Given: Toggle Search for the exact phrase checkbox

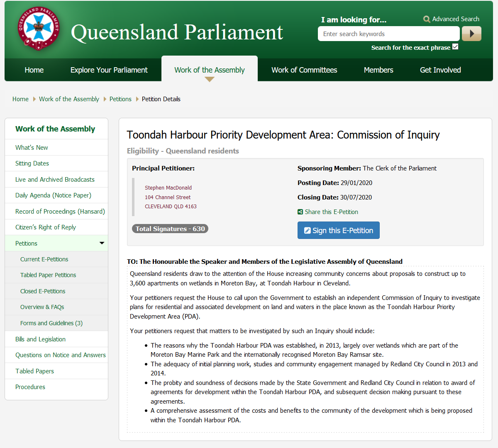Looking at the screenshot, I should (x=455, y=47).
